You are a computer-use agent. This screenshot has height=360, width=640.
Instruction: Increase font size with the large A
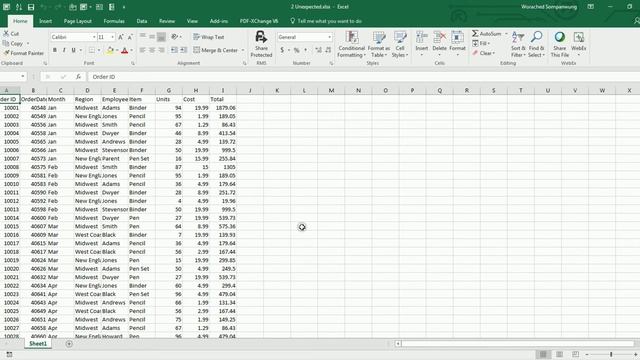(x=121, y=37)
